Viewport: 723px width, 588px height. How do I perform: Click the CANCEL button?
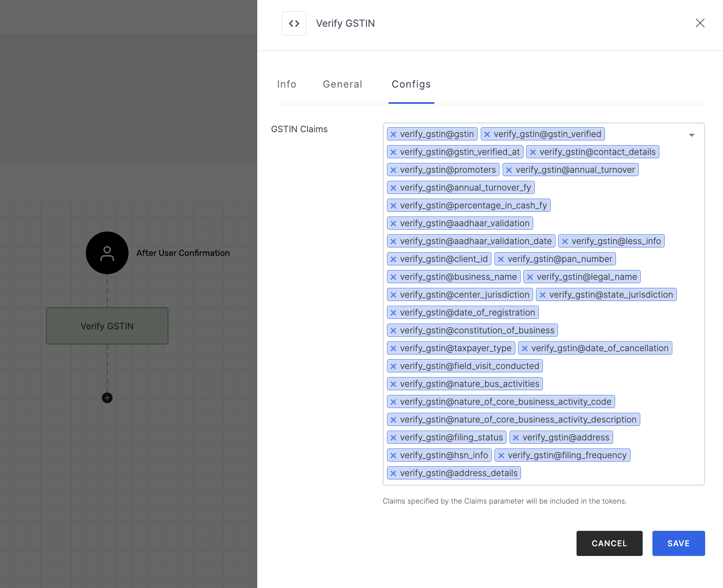[609, 543]
